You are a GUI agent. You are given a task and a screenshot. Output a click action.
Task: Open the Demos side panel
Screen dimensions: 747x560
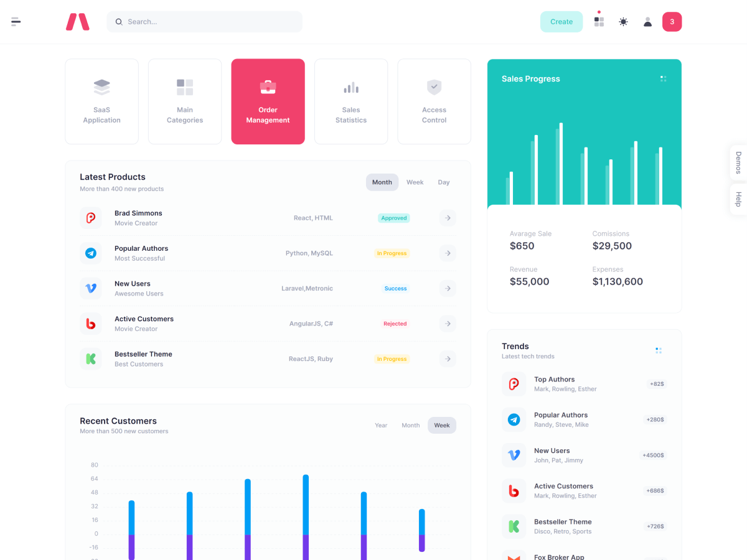click(738, 162)
